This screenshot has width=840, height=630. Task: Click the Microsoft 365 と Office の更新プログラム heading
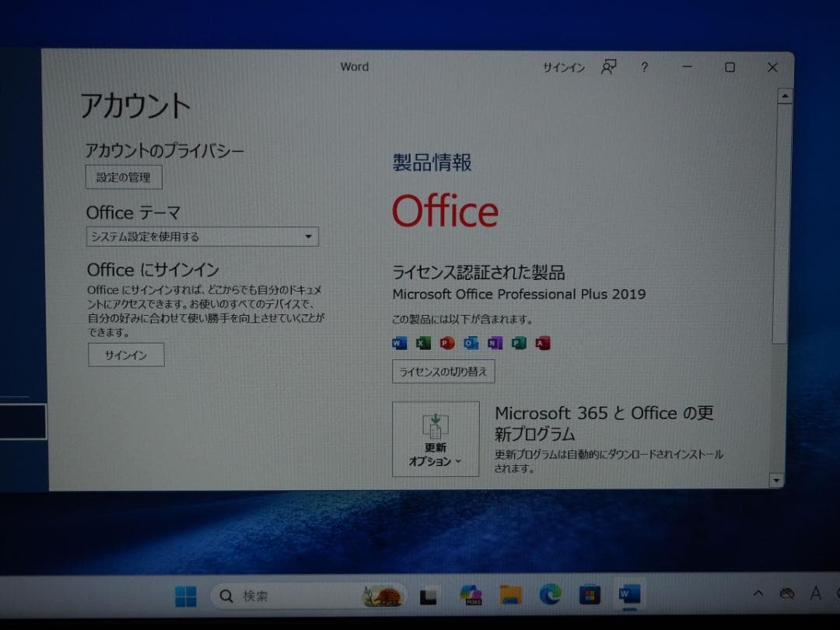604,423
